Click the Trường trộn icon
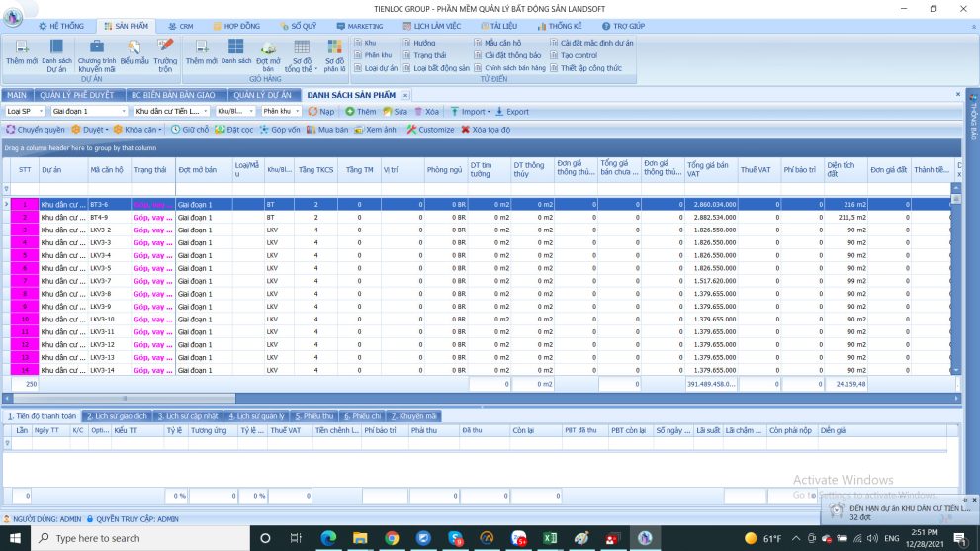The width and height of the screenshot is (980, 551). click(x=165, y=46)
